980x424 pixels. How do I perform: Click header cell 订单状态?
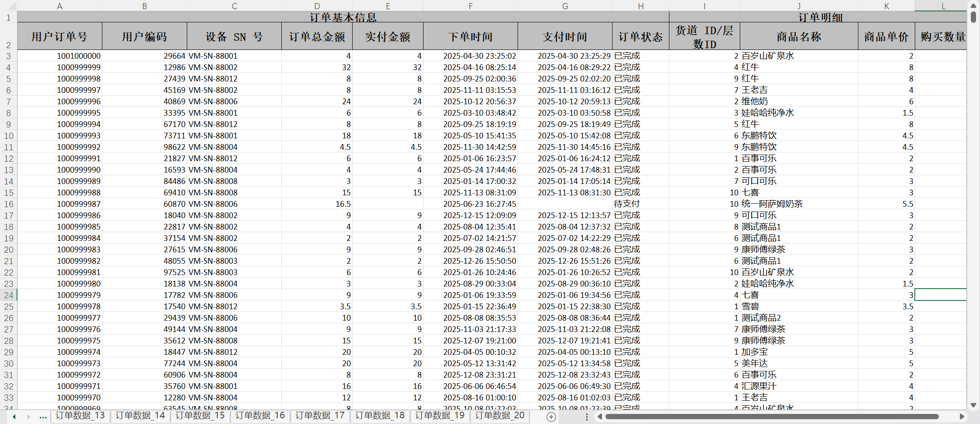click(641, 36)
